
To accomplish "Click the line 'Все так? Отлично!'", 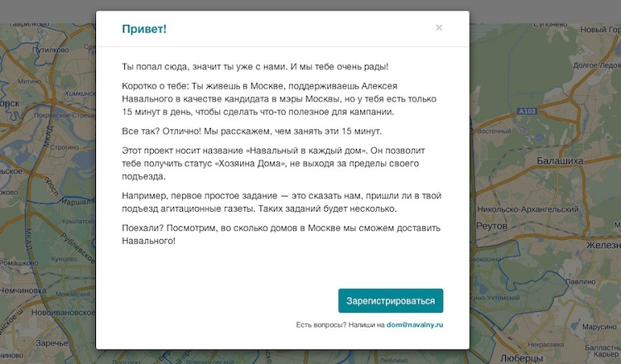I will click(x=252, y=131).
